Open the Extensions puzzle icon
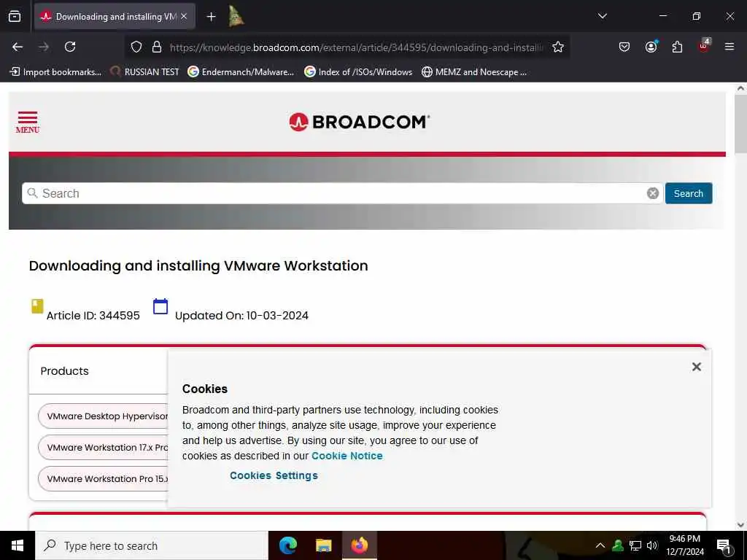The image size is (747, 560). click(677, 47)
